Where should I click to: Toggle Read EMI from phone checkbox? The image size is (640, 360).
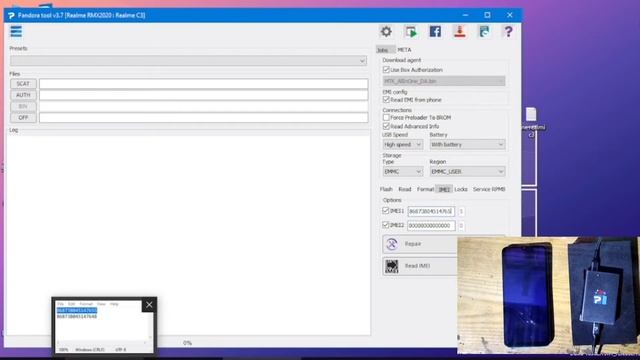[386, 100]
